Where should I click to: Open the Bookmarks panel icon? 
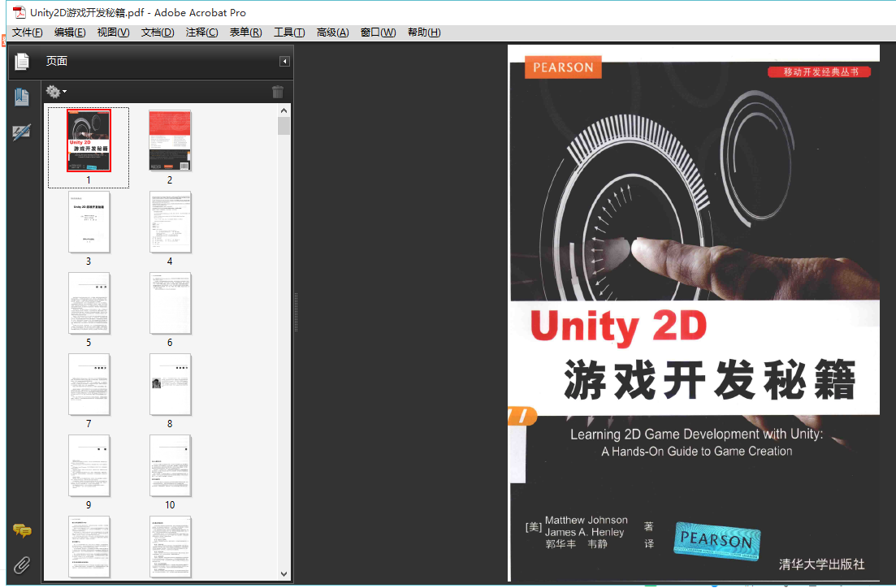coord(22,97)
